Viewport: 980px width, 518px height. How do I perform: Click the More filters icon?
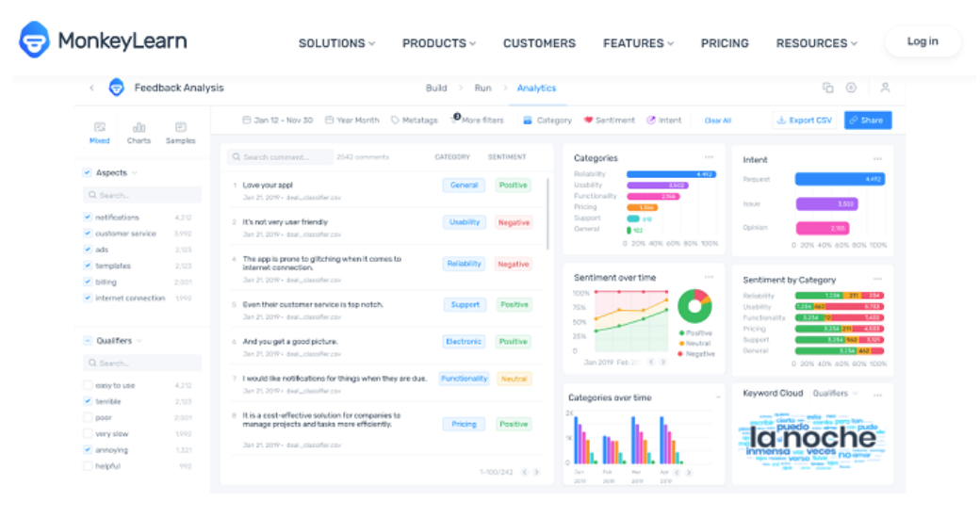tap(455, 119)
